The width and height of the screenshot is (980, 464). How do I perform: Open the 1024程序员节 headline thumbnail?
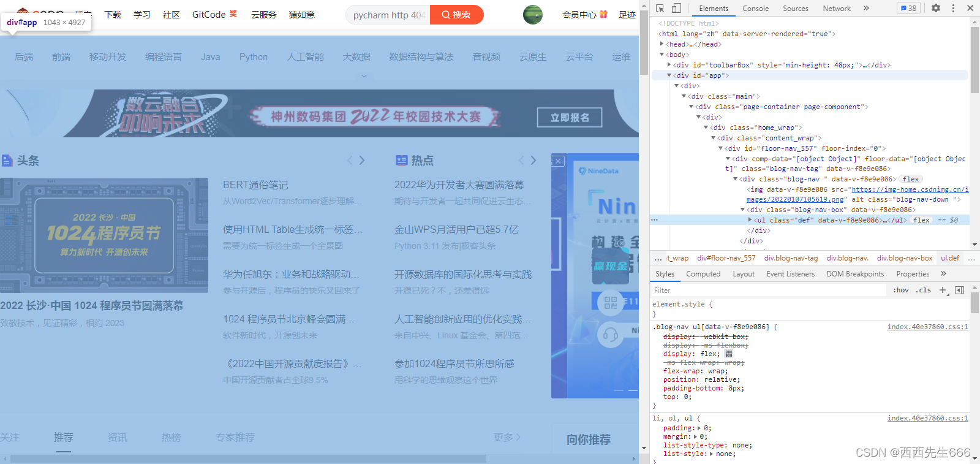[104, 235]
